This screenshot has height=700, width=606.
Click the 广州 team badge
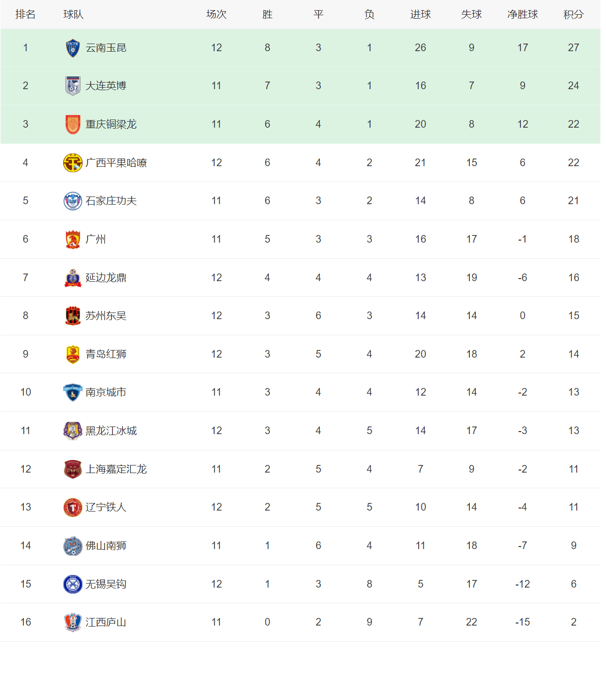point(73,240)
